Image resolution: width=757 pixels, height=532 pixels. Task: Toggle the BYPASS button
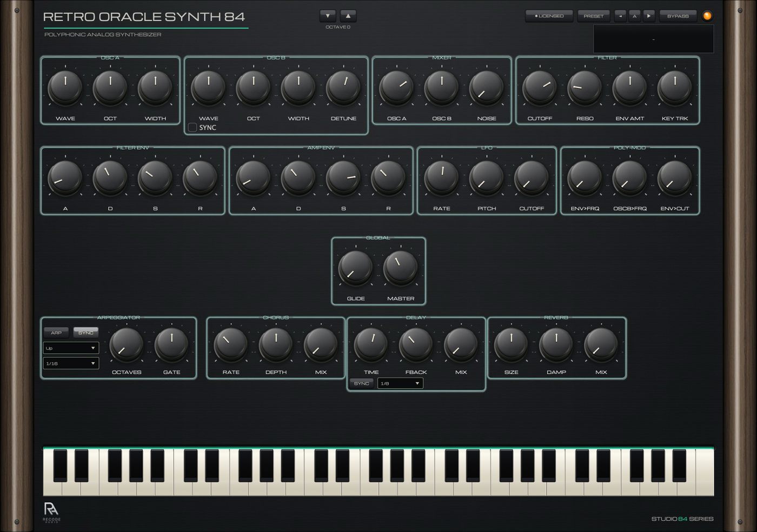click(678, 16)
